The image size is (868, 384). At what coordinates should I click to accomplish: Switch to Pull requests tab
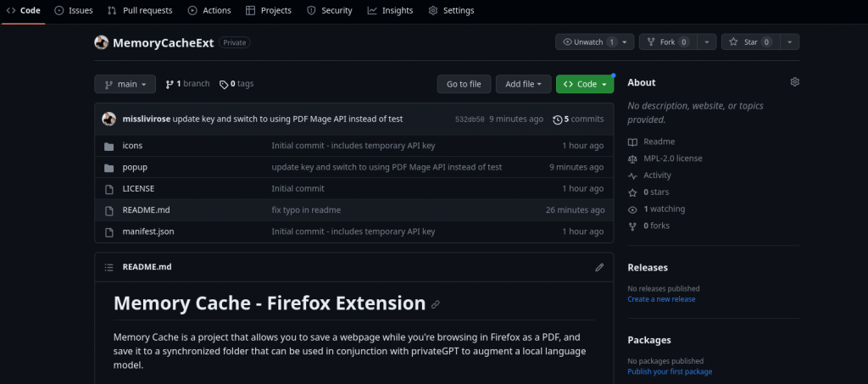pyautogui.click(x=140, y=10)
